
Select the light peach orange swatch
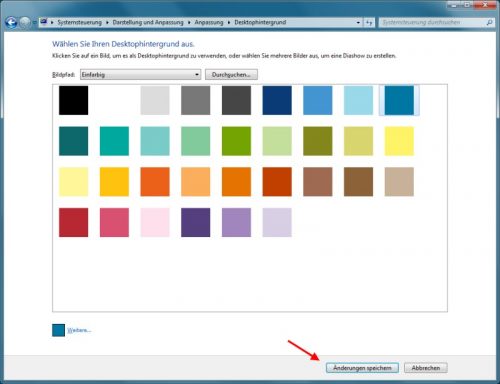(196, 182)
